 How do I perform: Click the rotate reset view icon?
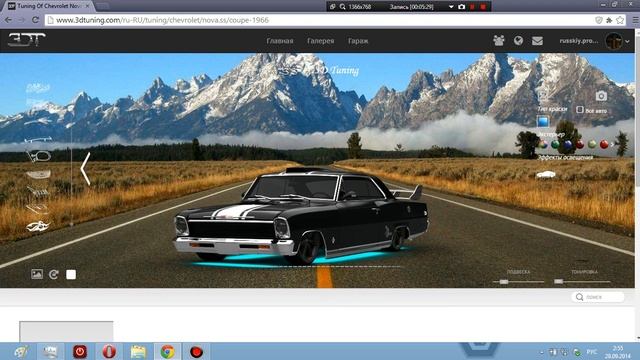(x=54, y=274)
